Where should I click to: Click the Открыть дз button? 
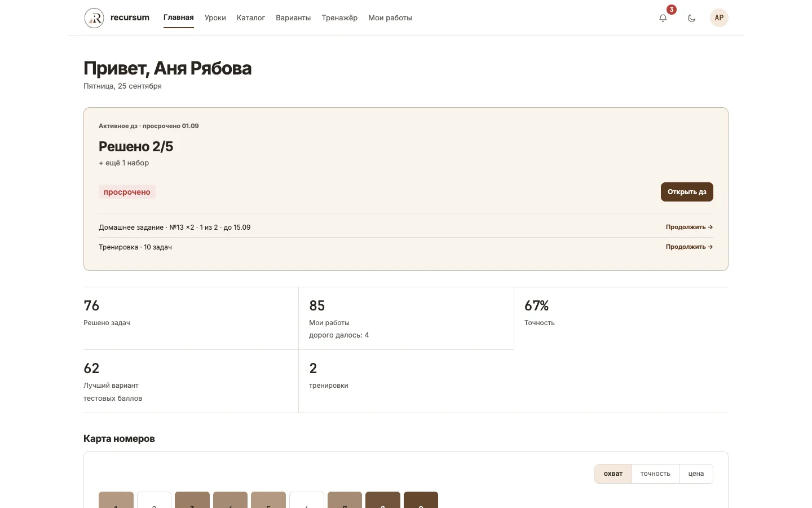(x=687, y=192)
